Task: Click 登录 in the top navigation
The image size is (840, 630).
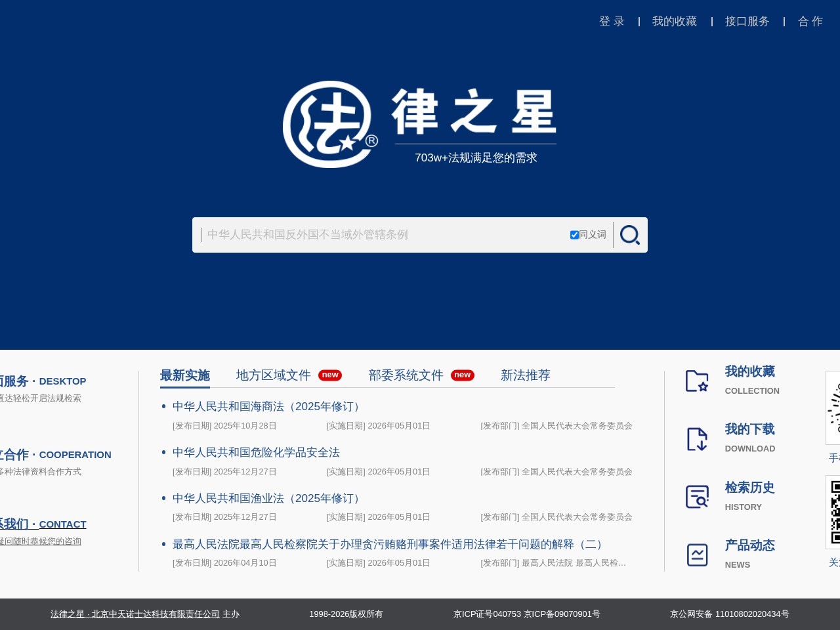Action: 612,22
